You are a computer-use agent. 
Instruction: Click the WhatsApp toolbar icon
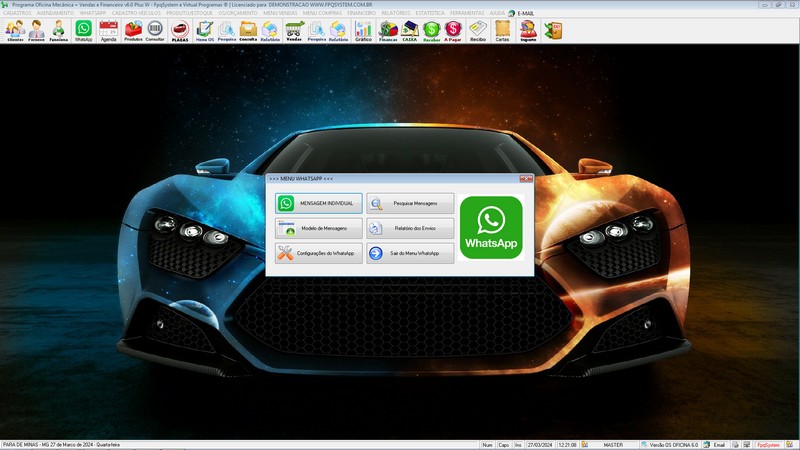tap(83, 31)
